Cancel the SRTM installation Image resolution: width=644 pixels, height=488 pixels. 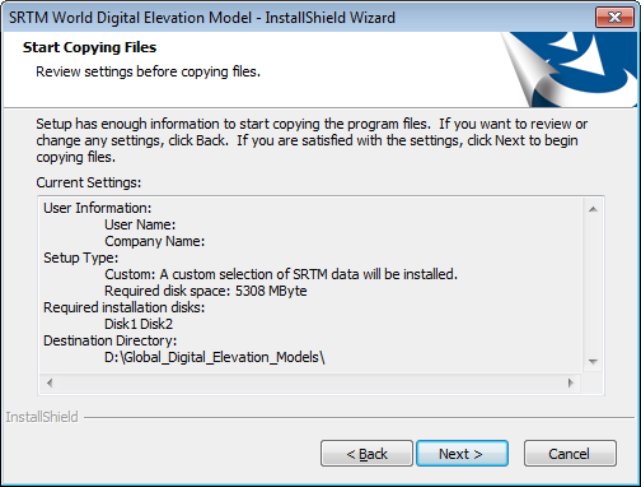coord(569,454)
